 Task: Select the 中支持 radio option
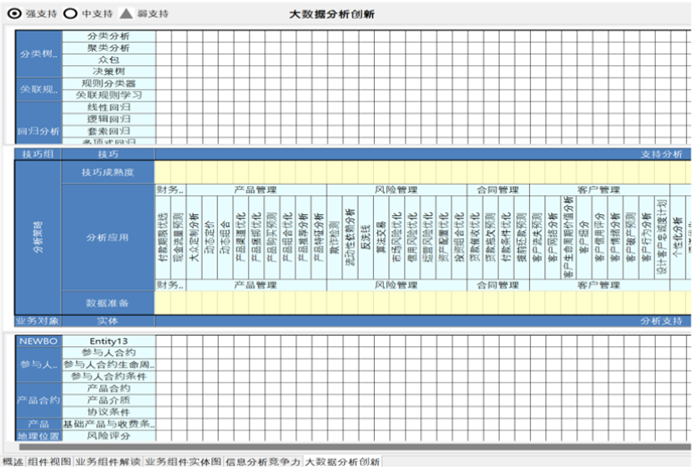pyautogui.click(x=71, y=14)
